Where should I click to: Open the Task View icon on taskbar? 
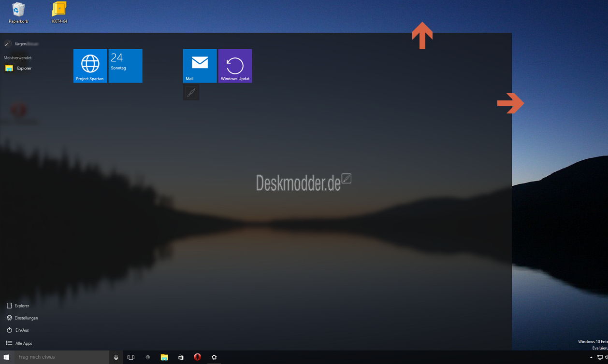pos(131,357)
